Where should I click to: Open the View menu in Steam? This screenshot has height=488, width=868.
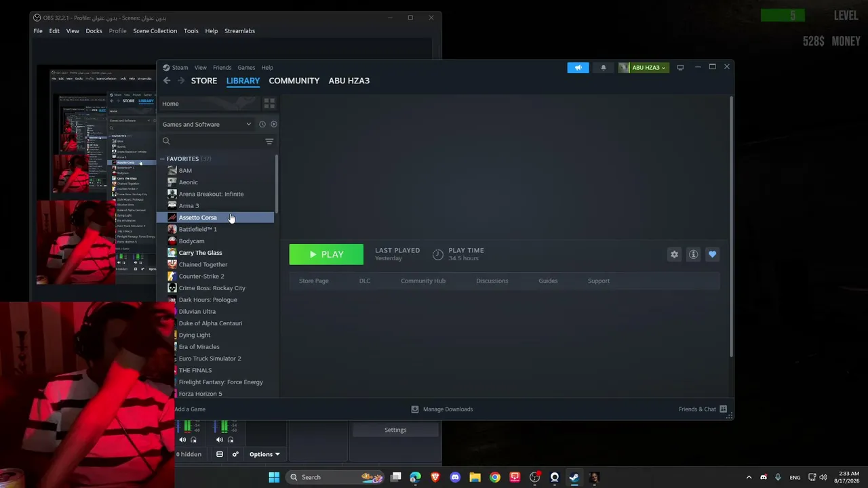tap(201, 68)
